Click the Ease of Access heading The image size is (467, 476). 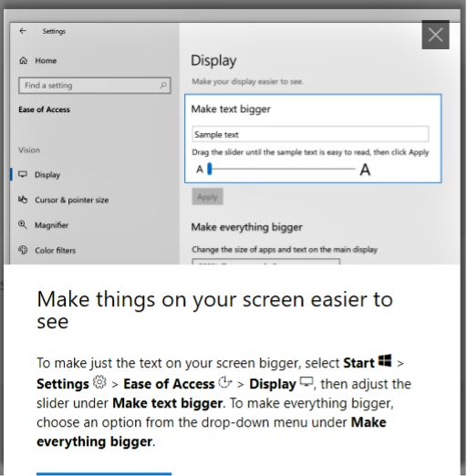tap(44, 109)
